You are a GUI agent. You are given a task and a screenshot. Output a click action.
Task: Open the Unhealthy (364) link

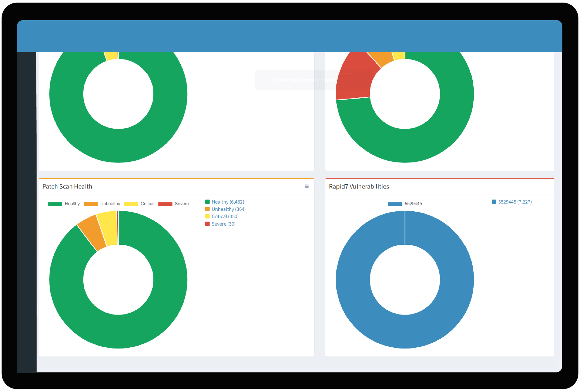point(229,209)
